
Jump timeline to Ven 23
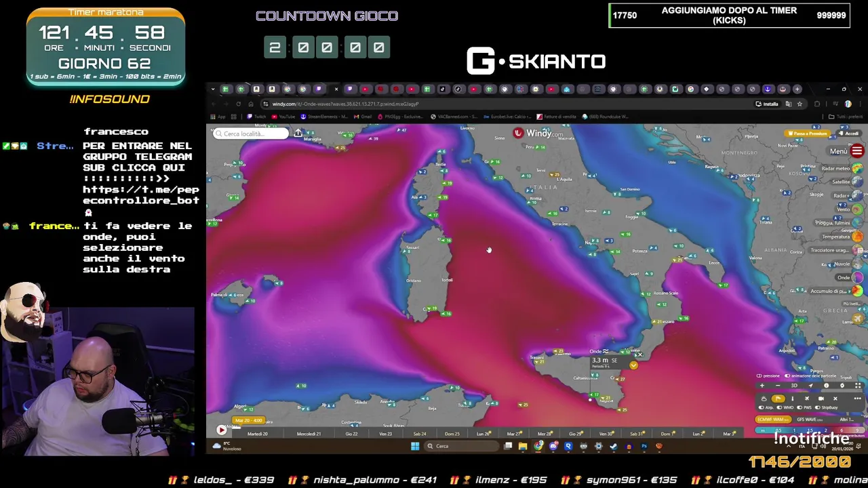point(385,434)
